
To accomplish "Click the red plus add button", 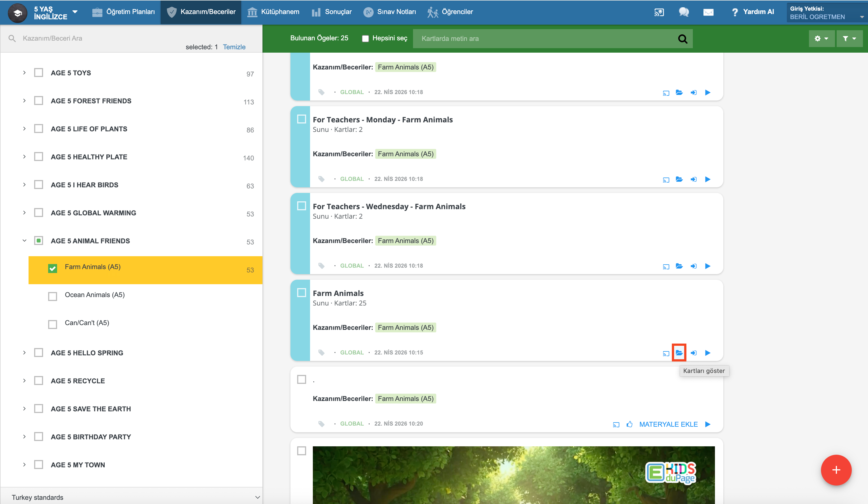I will [x=836, y=470].
